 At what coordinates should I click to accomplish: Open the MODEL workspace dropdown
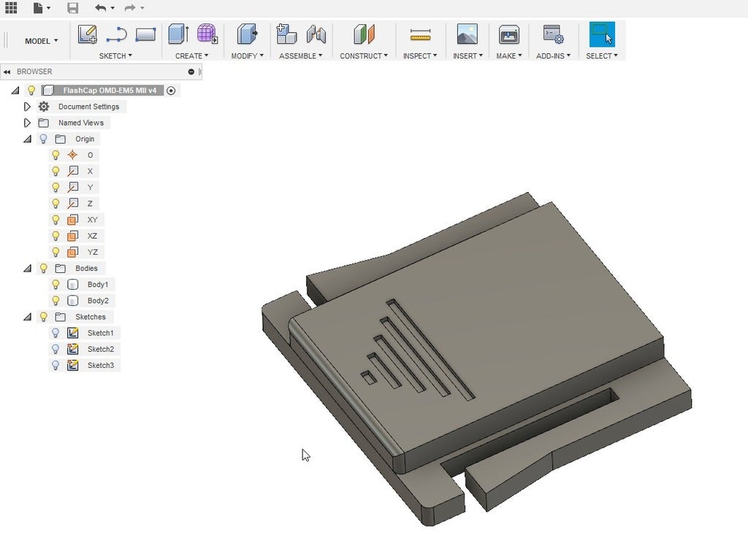coord(42,41)
